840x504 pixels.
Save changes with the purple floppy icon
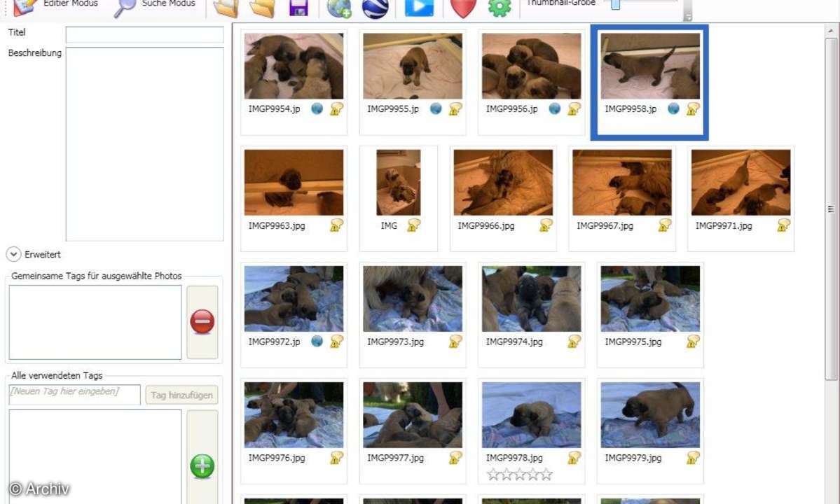click(298, 8)
